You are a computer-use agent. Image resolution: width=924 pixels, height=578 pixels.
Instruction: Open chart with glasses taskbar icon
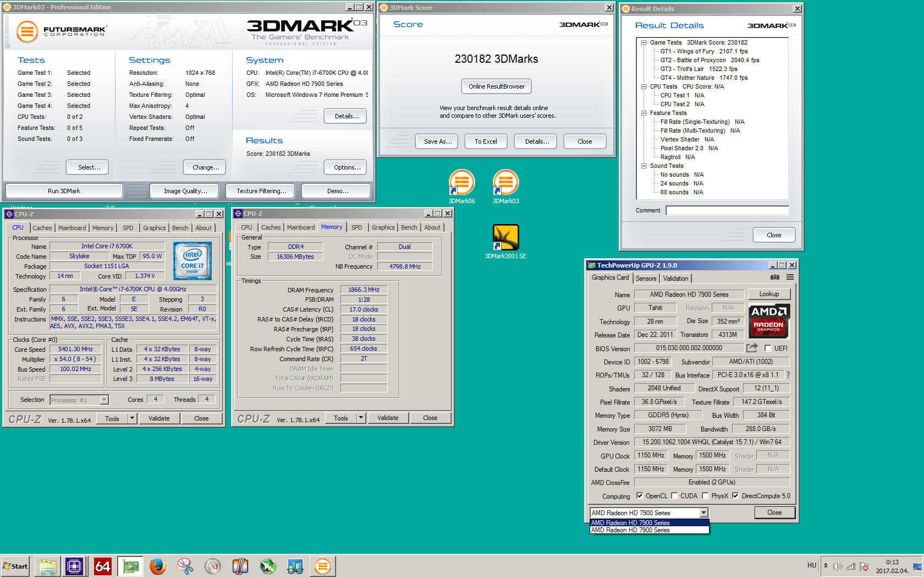(x=295, y=566)
